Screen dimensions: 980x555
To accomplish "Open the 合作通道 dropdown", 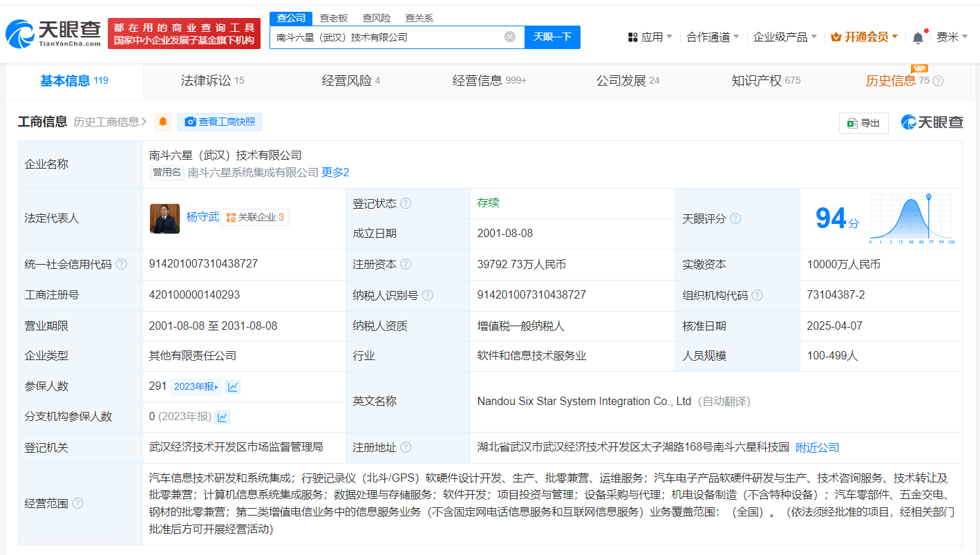I will point(712,37).
